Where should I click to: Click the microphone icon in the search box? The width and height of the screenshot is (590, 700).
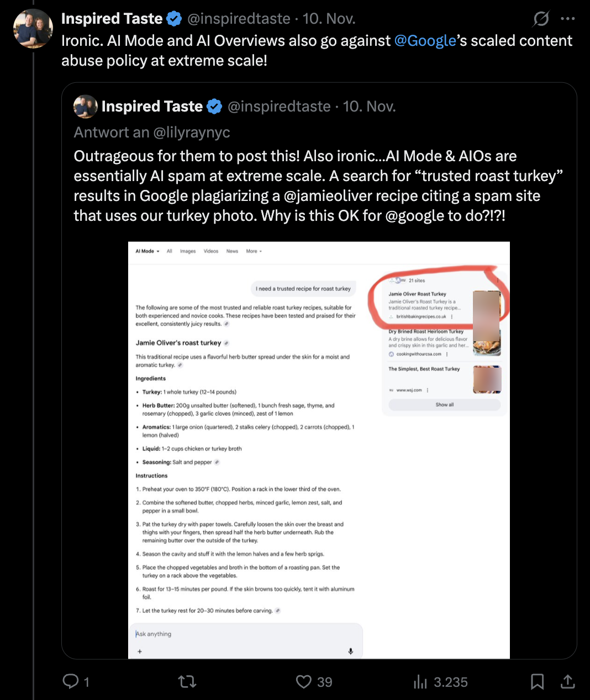[x=350, y=651]
